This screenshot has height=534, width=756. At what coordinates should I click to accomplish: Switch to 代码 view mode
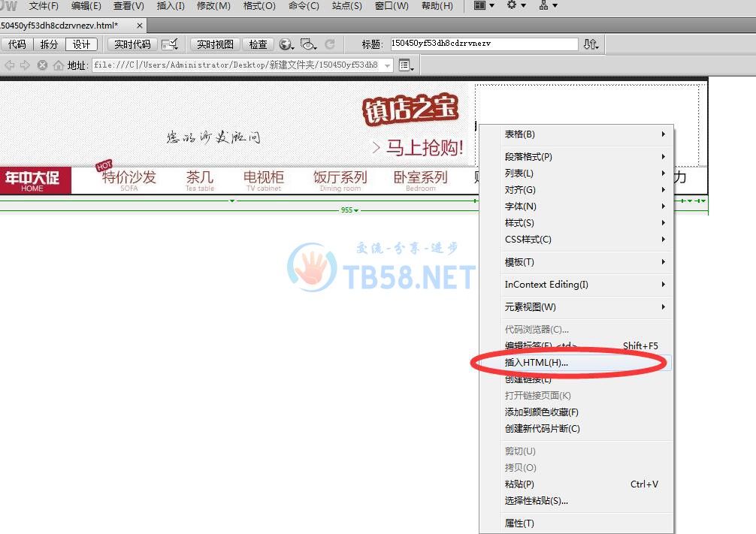(17, 44)
